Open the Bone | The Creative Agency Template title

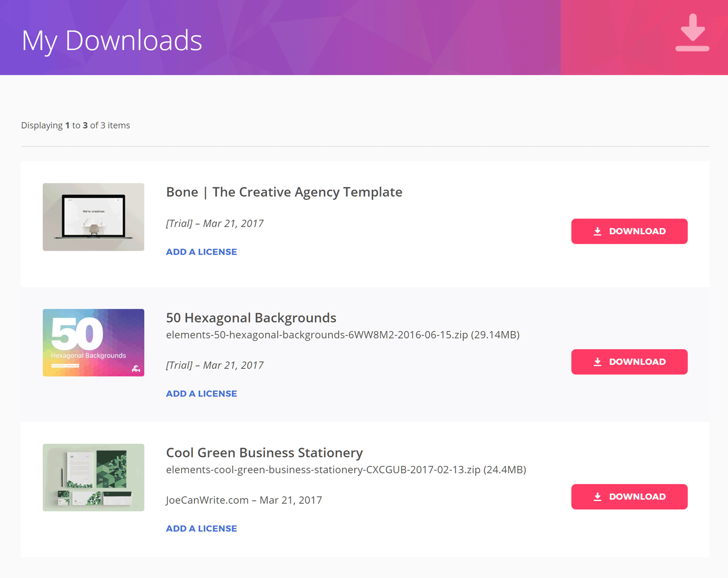click(x=284, y=192)
